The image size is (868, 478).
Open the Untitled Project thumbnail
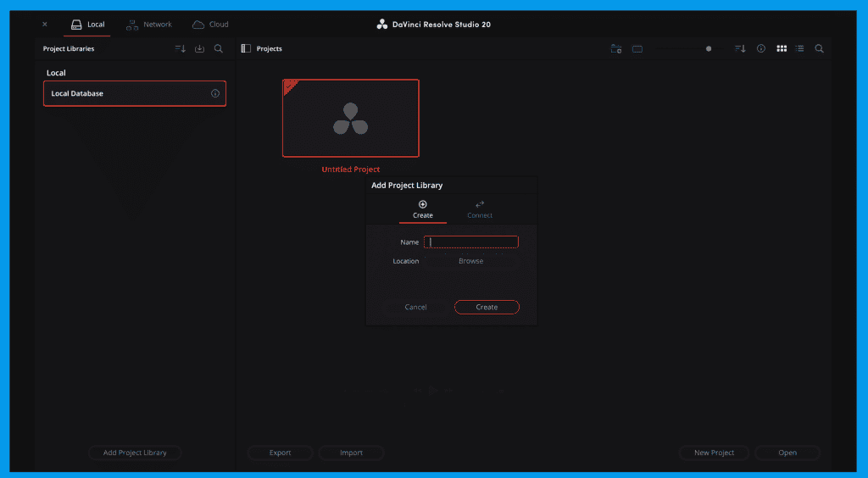pos(350,119)
